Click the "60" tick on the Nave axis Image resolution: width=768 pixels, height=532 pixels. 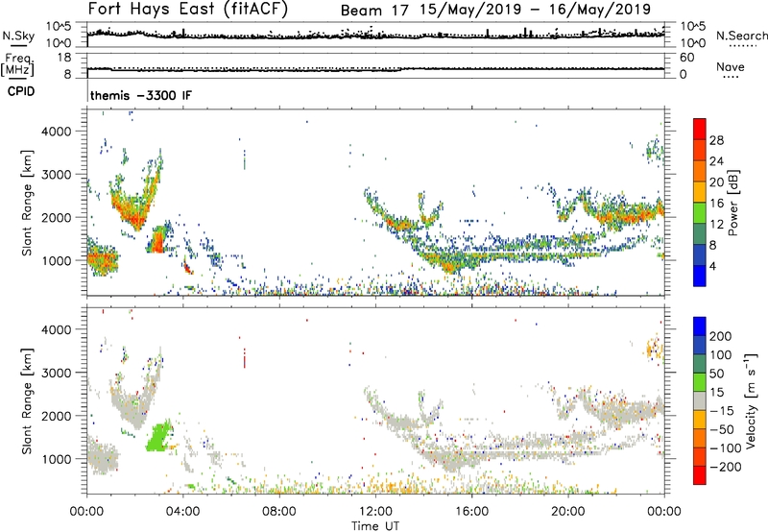[686, 58]
